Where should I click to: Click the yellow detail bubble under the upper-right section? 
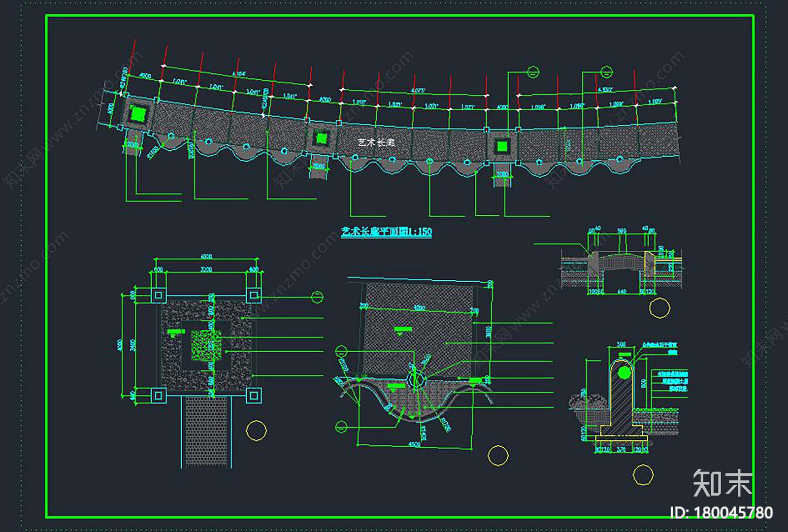point(659,308)
